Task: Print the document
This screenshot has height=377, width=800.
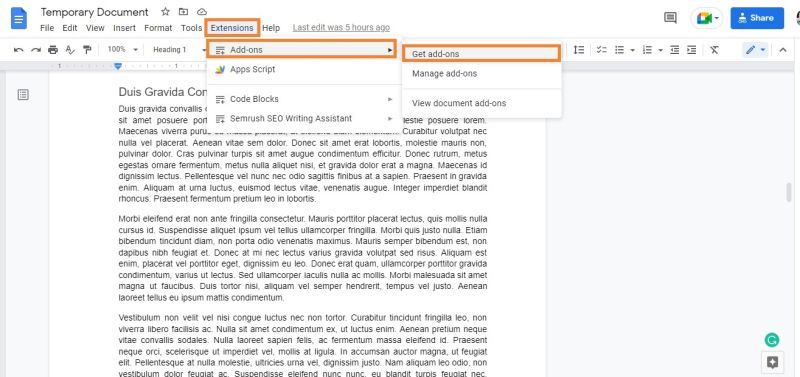Action: pos(53,49)
